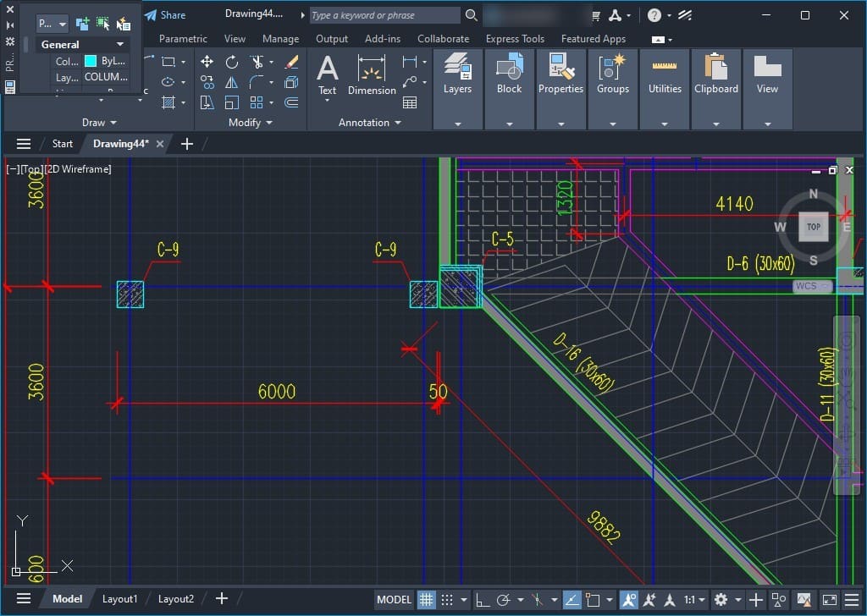Select the Hatch tool
The image size is (867, 616).
pyautogui.click(x=168, y=102)
